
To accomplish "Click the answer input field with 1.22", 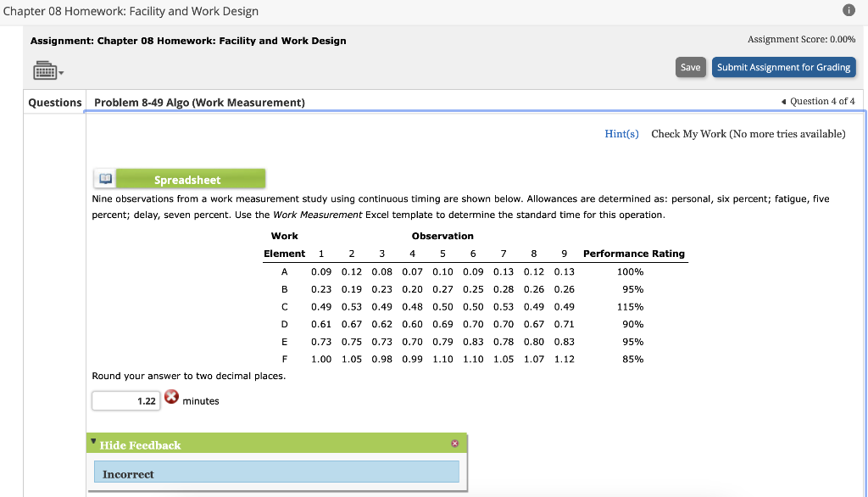I will (126, 400).
